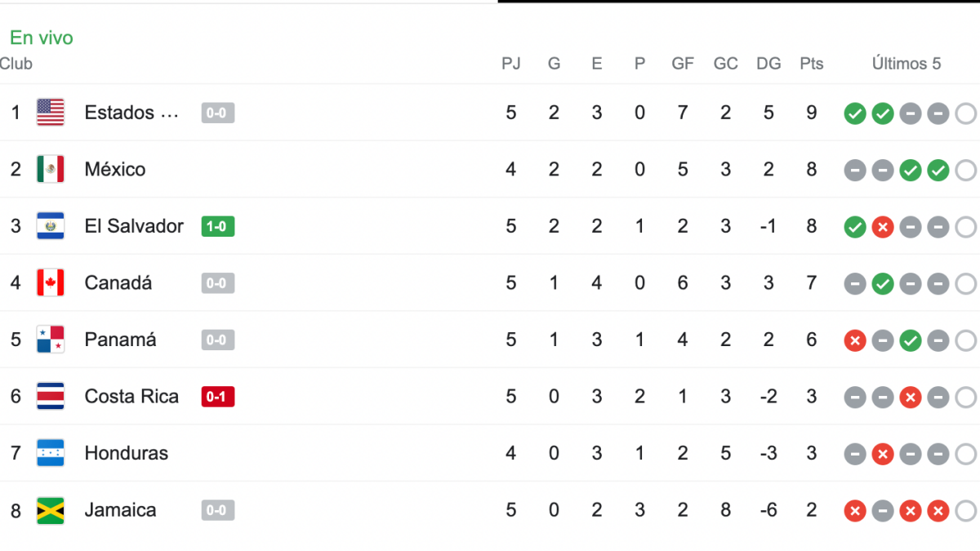Select the Pts column header

pos(812,64)
